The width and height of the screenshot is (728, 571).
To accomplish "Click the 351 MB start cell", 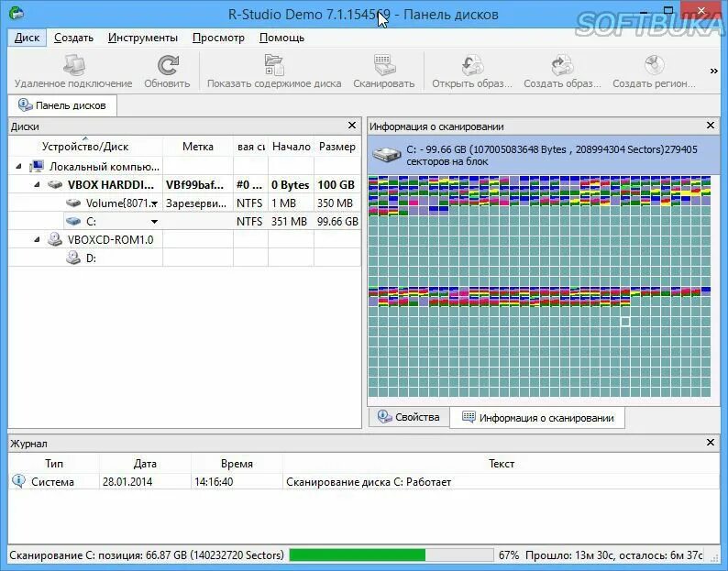I will pos(291,222).
